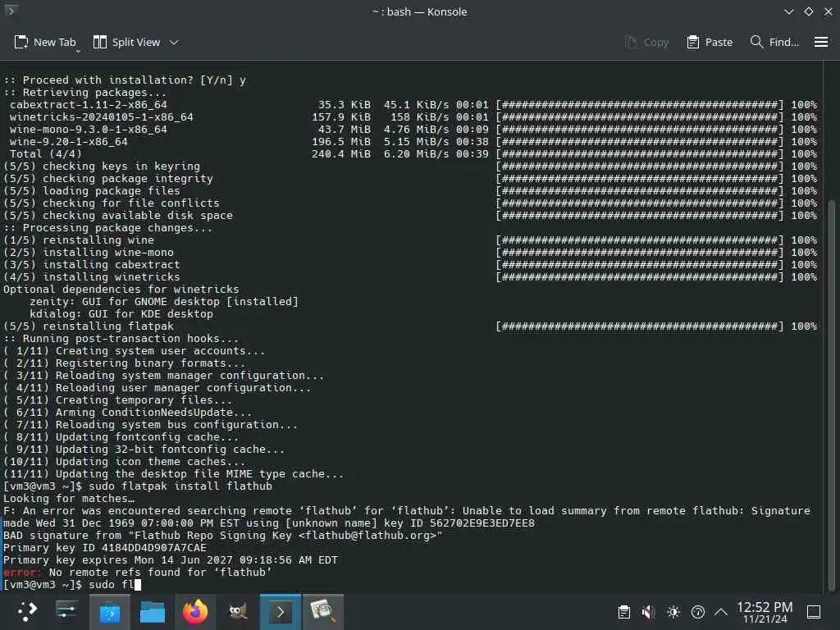Open Dolphin file manager from the taskbar
This screenshot has height=630, width=840.
[x=152, y=612]
